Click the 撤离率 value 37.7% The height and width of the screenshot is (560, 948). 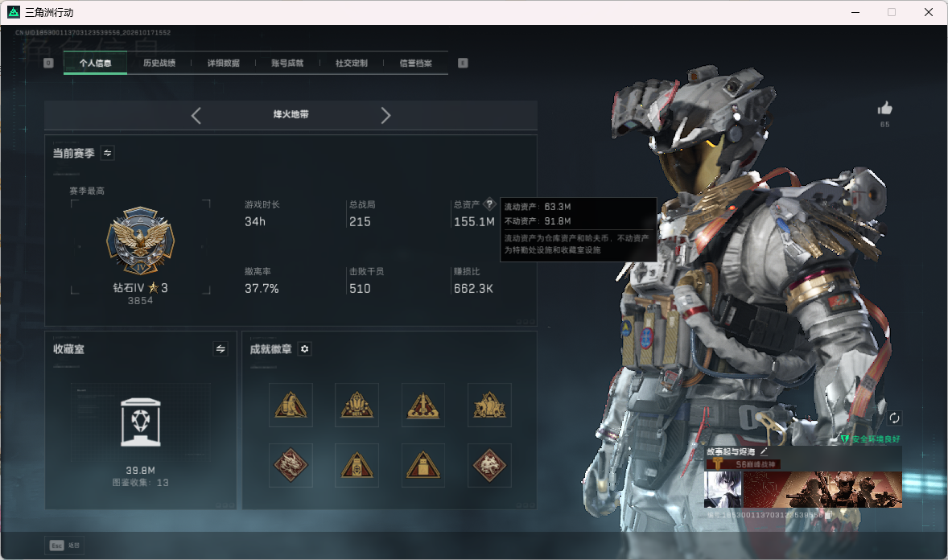click(262, 289)
